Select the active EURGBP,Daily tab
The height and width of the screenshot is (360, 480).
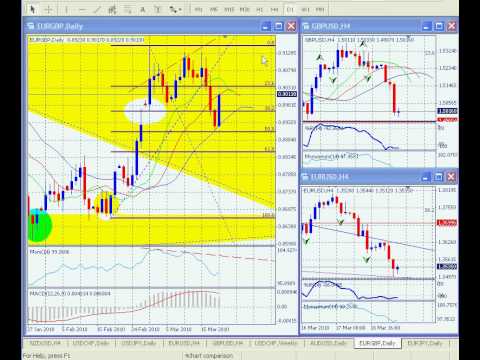point(377,343)
